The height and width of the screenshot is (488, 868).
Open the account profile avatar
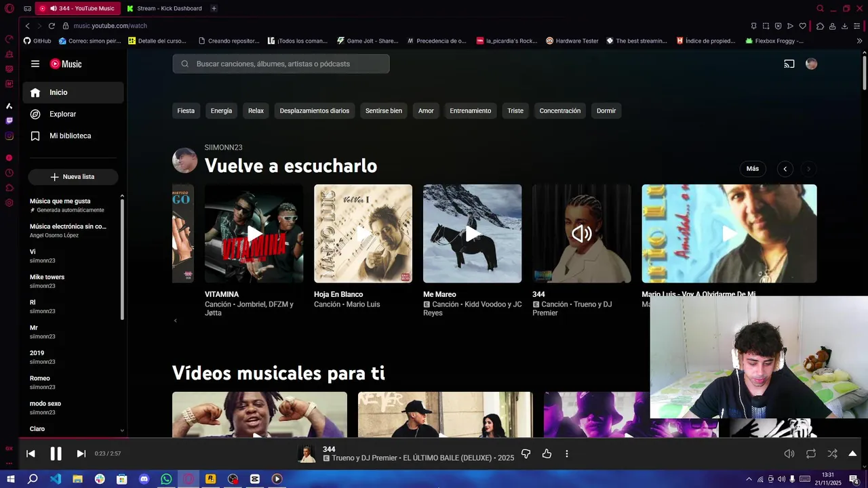click(811, 64)
